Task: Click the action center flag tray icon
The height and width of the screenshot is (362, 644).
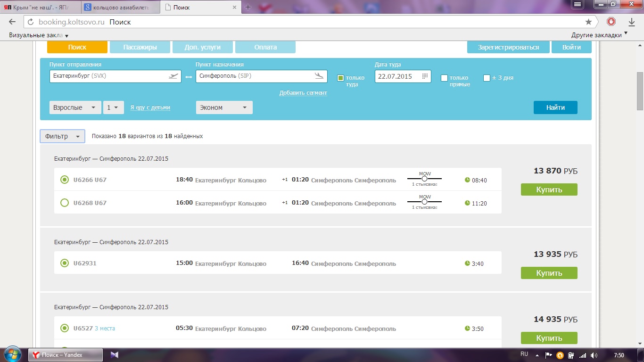Action: coord(549,355)
